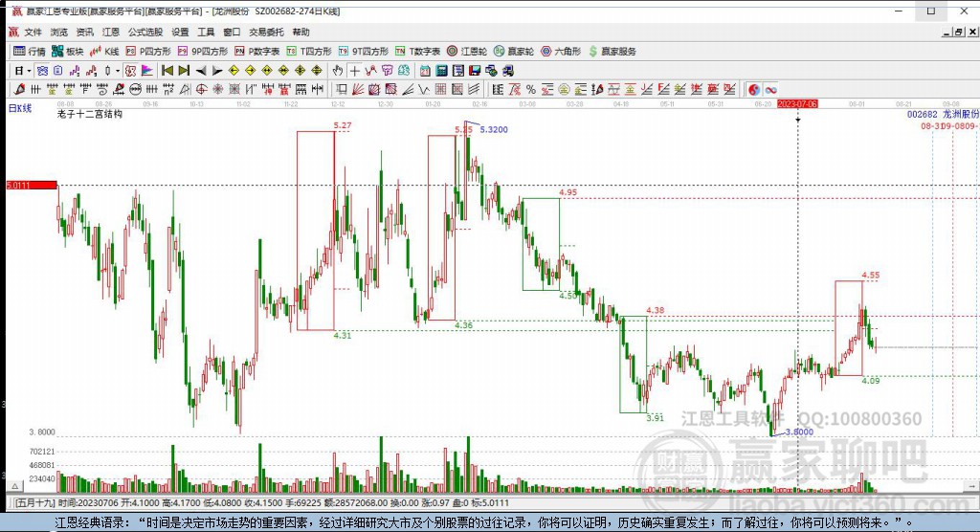The height and width of the screenshot is (532, 980).
Task: Click the inner window restore button
Action: tap(958, 32)
